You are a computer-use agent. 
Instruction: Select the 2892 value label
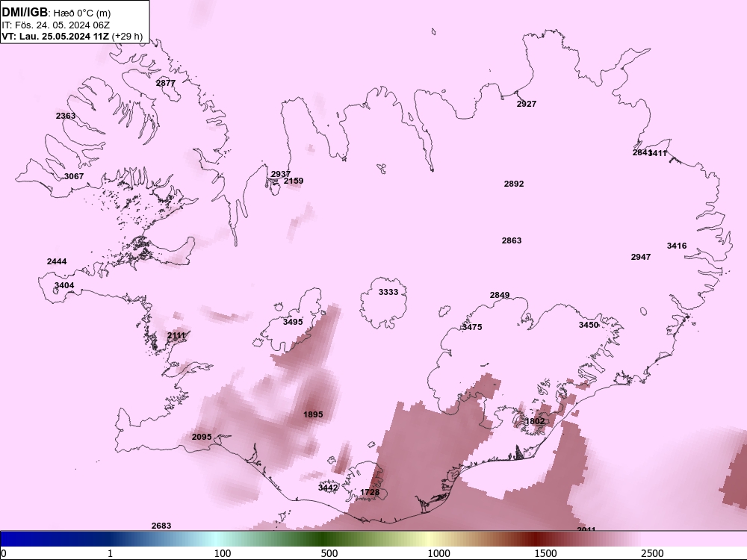[x=514, y=184]
